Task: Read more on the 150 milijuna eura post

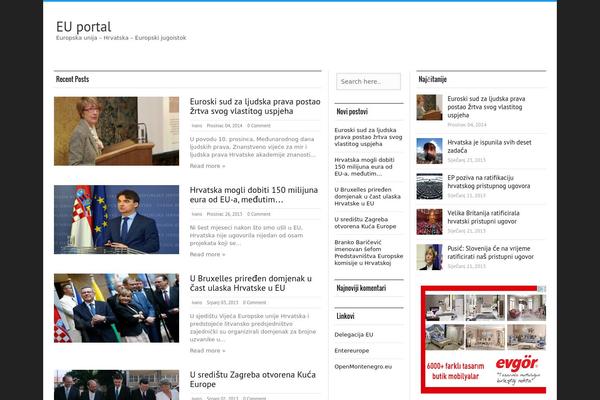Action: coord(207,255)
